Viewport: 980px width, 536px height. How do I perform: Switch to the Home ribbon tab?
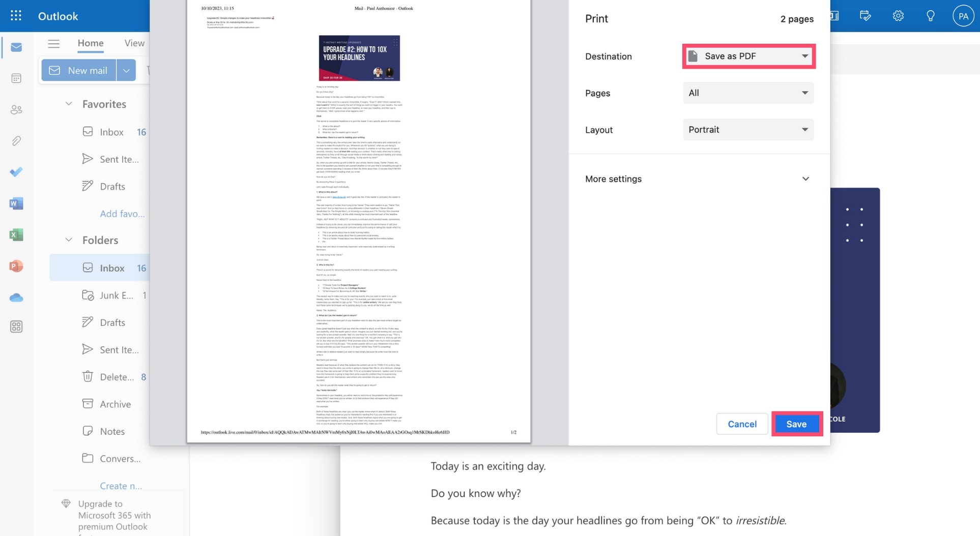tap(91, 43)
